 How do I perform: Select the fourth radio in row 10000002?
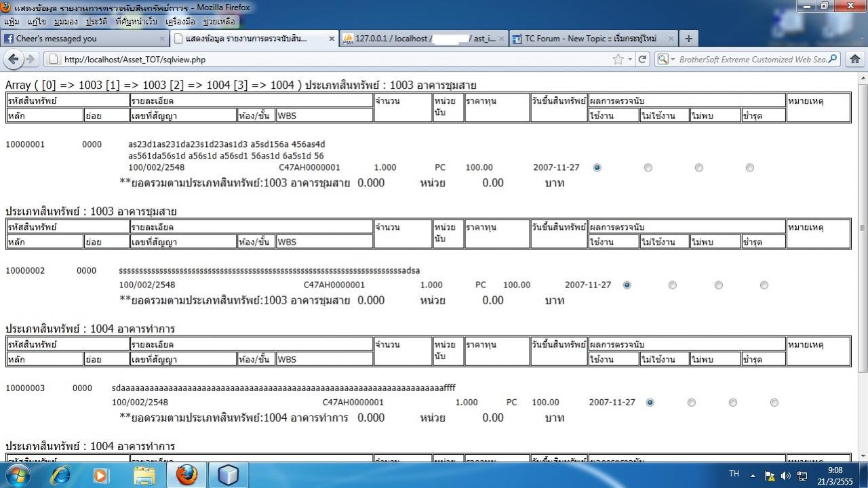[764, 285]
